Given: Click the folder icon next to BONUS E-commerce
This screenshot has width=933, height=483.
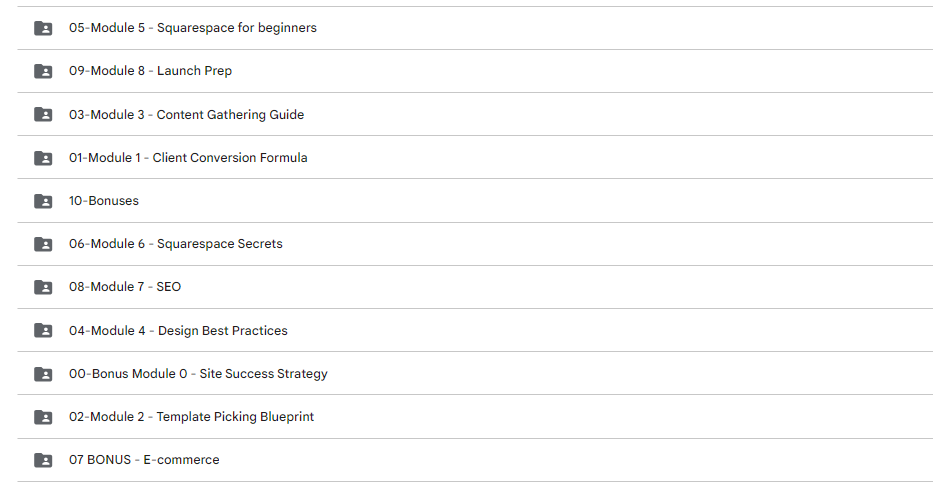Looking at the screenshot, I should [x=43, y=460].
